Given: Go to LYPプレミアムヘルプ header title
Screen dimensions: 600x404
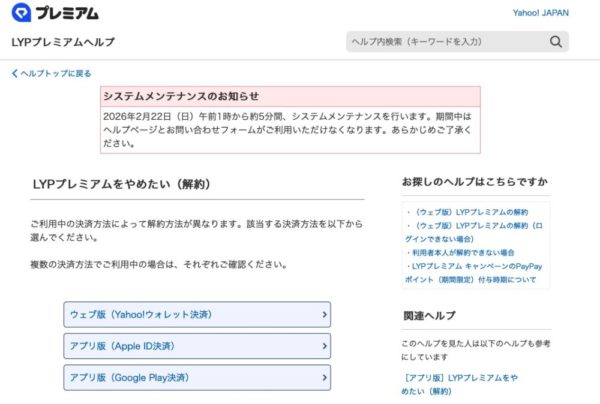Looking at the screenshot, I should [62, 42].
